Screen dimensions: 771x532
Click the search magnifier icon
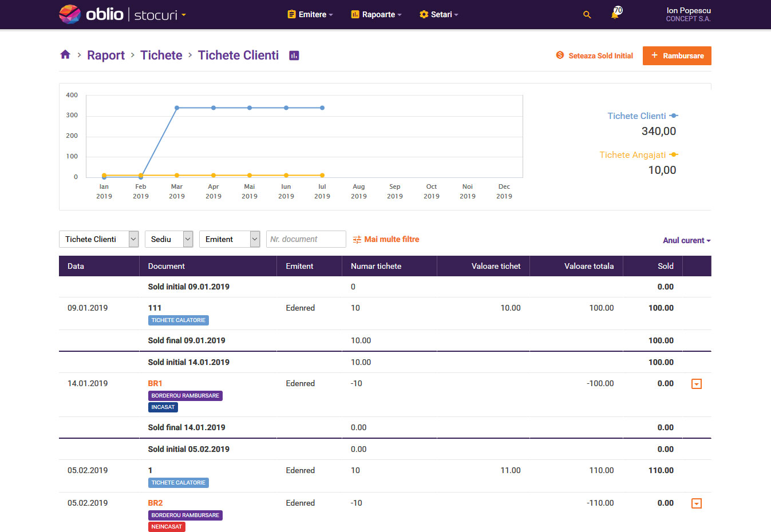(x=587, y=15)
